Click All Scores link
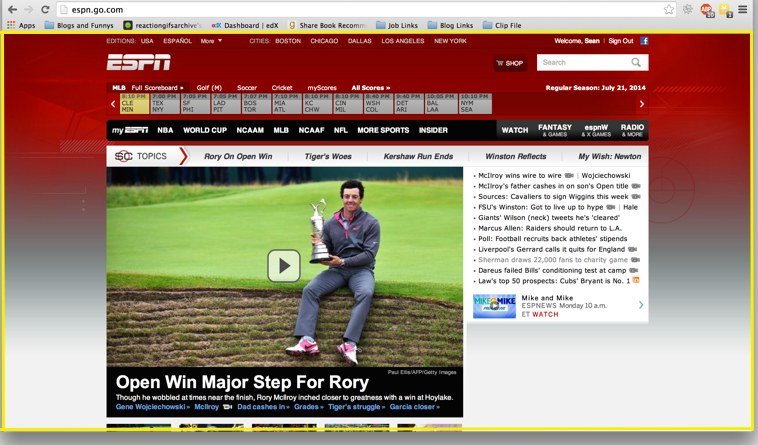The image size is (758, 445). [371, 87]
